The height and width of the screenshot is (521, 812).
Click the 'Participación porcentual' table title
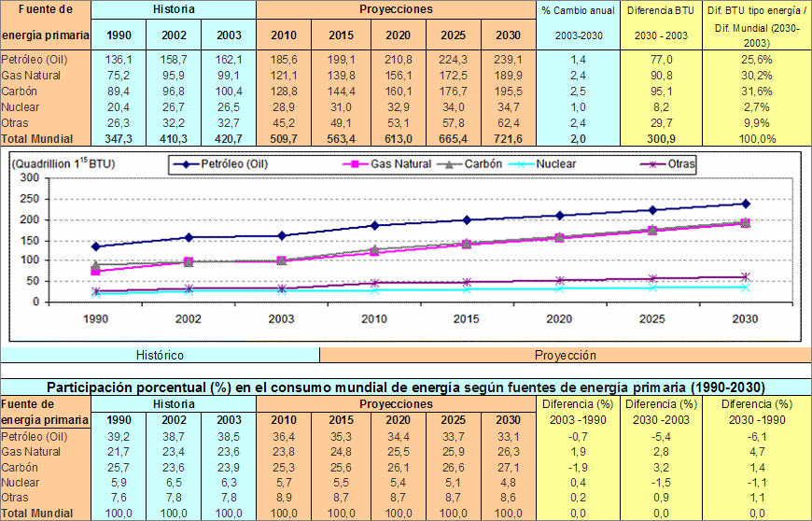406,387
